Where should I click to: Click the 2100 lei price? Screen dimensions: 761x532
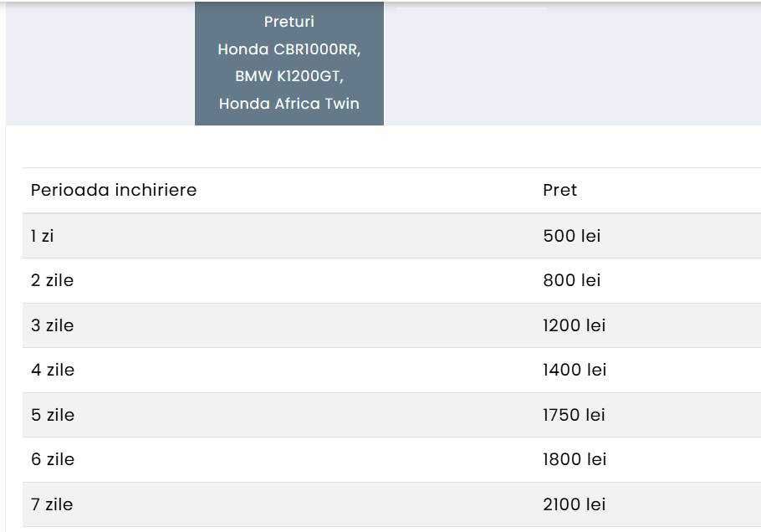[575, 504]
